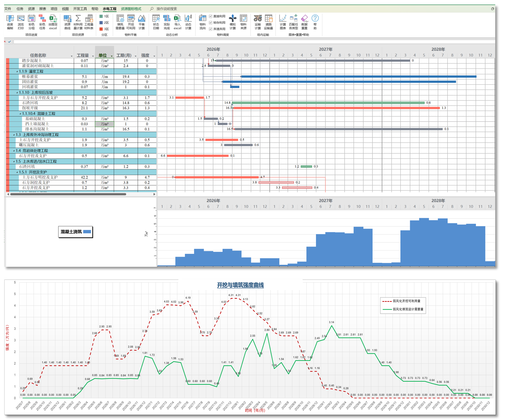The image size is (507, 420).
Task: Click the 资源曲线 resource curve icon
Action: [x=67, y=19]
